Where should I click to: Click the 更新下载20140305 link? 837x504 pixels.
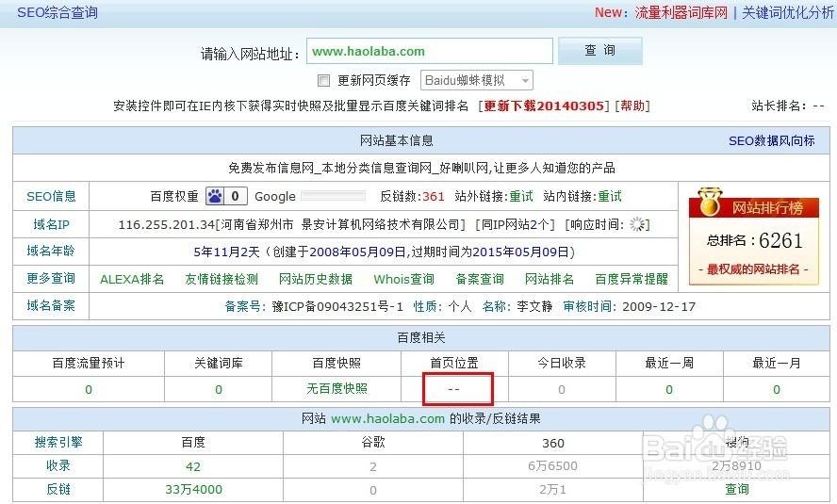[x=544, y=106]
